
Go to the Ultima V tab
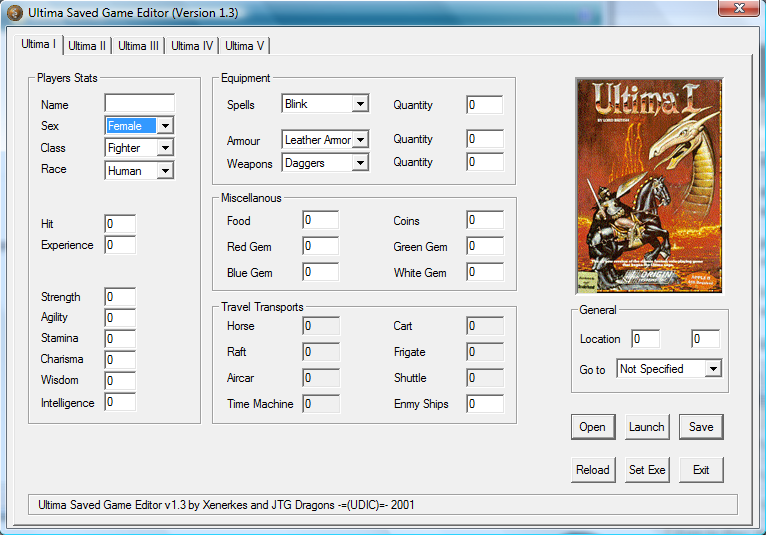coord(245,46)
